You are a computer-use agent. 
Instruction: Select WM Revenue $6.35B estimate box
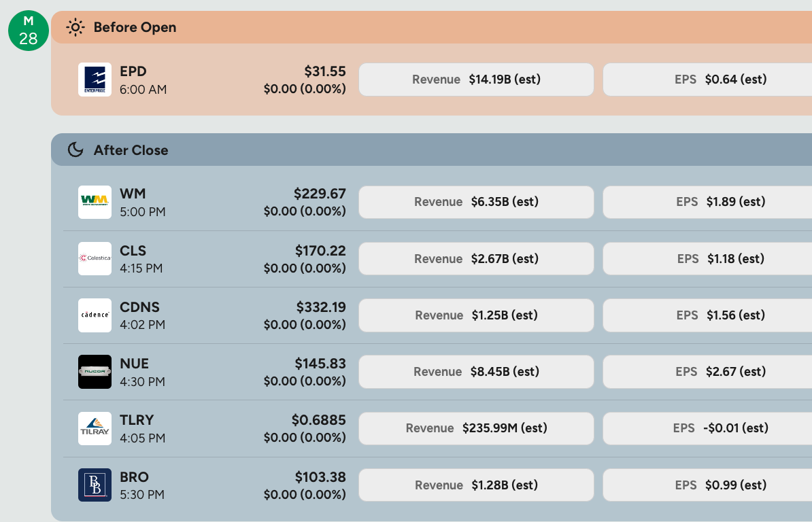(477, 202)
